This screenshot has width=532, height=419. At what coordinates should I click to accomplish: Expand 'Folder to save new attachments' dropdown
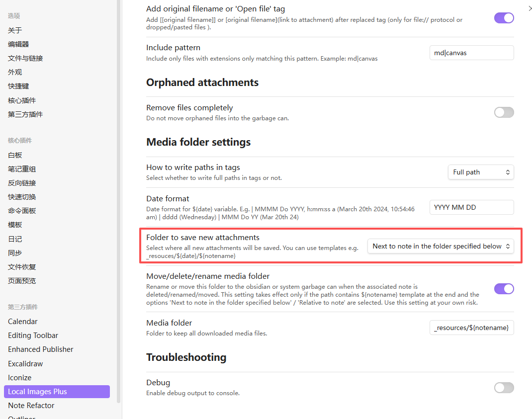pyautogui.click(x=441, y=246)
